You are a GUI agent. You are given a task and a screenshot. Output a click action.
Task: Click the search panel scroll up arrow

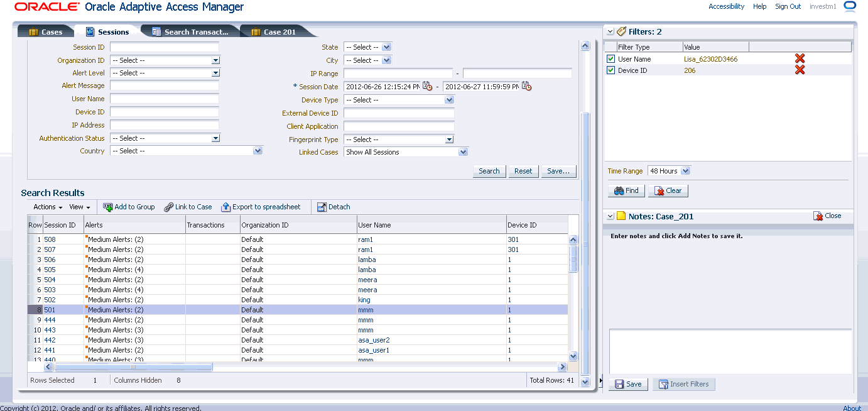tap(585, 46)
